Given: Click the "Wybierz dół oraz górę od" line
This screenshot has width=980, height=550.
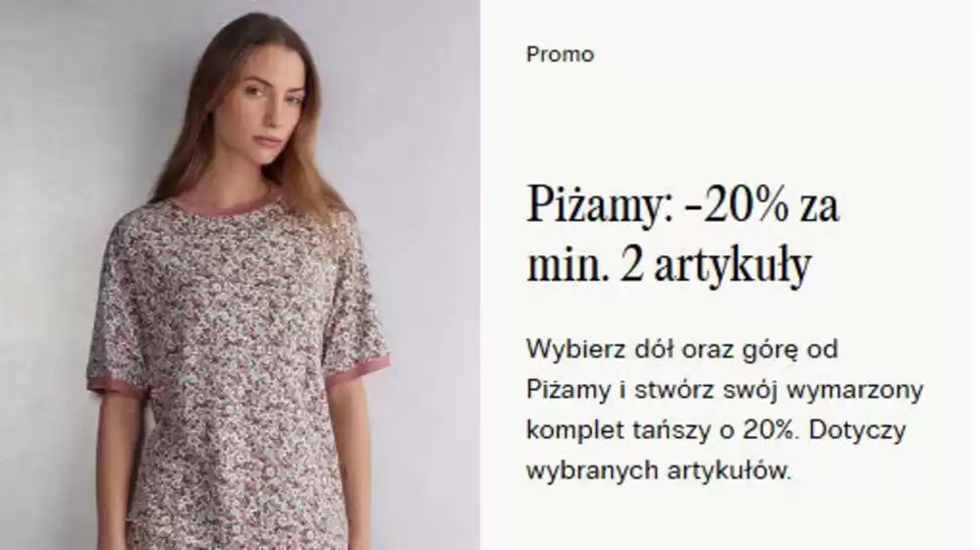Looking at the screenshot, I should coord(681,349).
